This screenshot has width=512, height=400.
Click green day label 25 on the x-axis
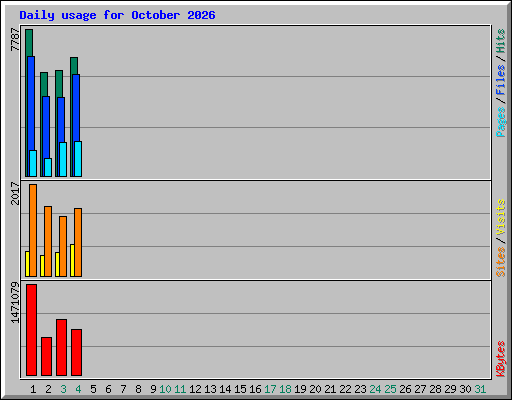pos(390,389)
